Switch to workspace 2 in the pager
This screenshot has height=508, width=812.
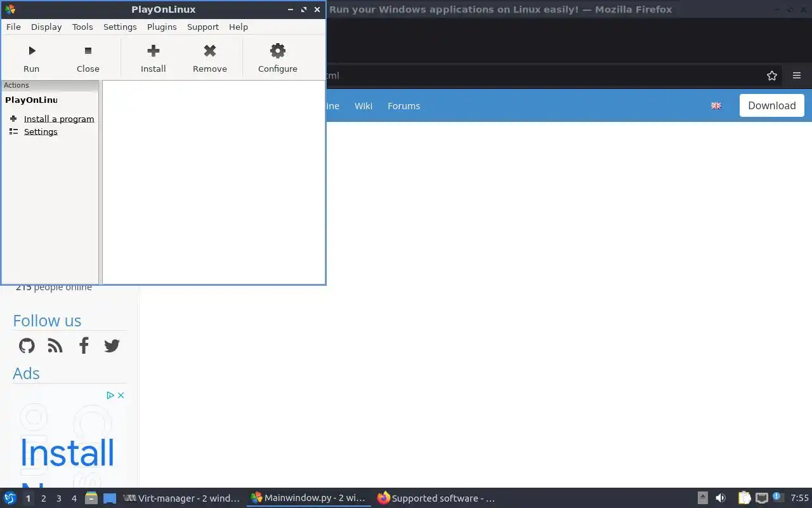pyautogui.click(x=43, y=498)
